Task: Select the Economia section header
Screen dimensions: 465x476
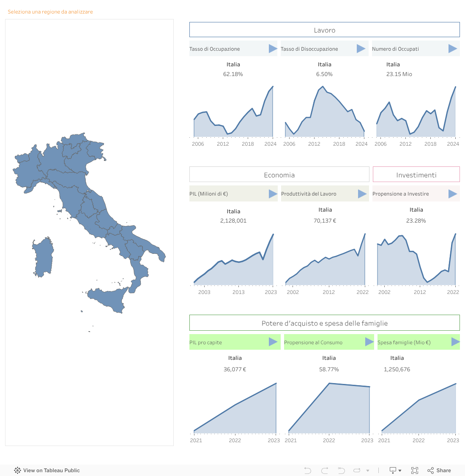Action: click(x=279, y=174)
